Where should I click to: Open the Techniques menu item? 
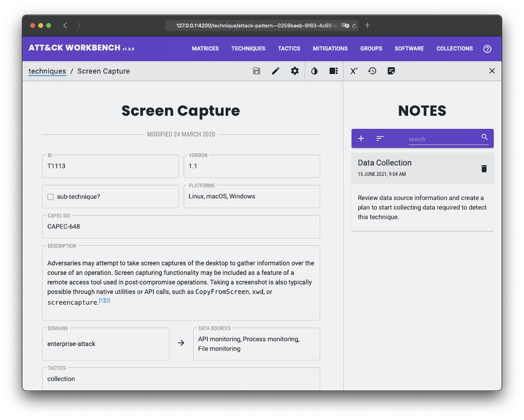248,49
